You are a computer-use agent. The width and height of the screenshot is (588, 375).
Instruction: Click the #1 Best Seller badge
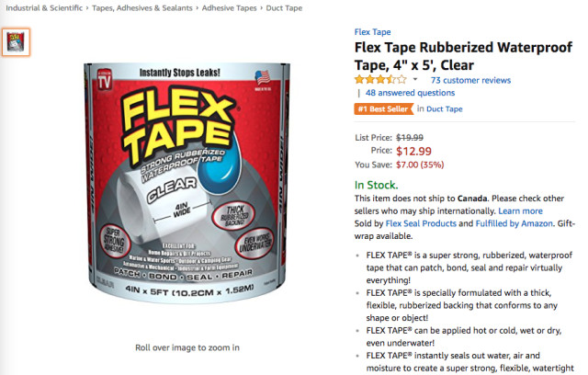point(383,109)
